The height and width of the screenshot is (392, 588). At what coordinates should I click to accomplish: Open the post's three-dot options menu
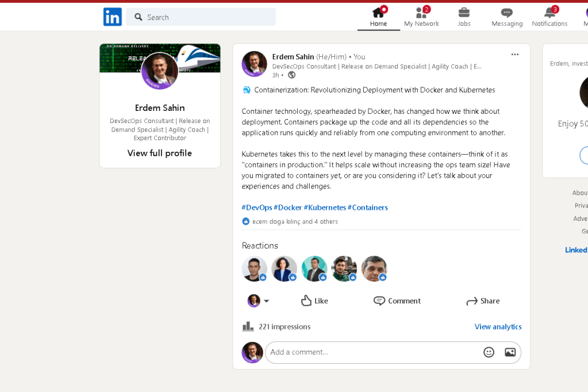pos(515,55)
